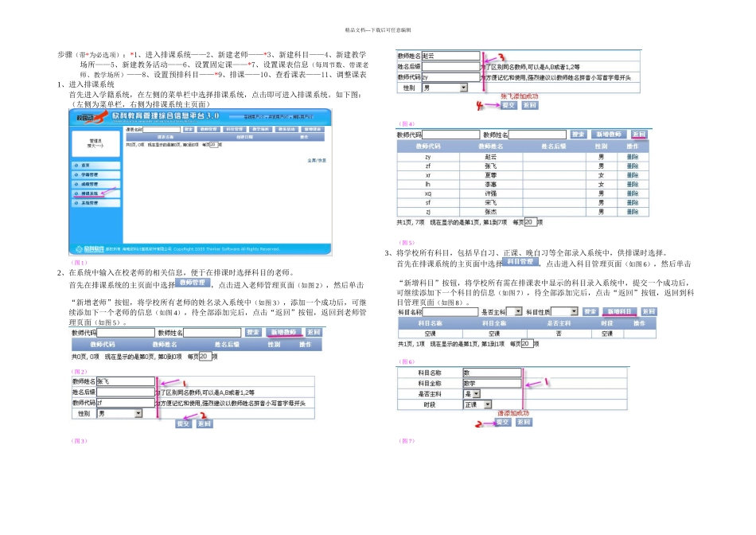Click 新增教师 above the seven-teacher table
This screenshot has width=756, height=535.
[609, 135]
